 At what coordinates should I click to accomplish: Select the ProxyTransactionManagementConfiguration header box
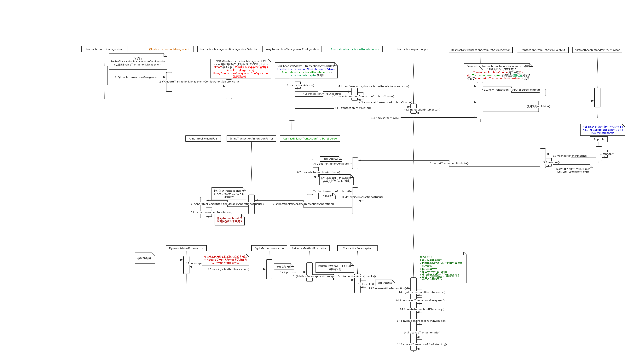point(292,49)
